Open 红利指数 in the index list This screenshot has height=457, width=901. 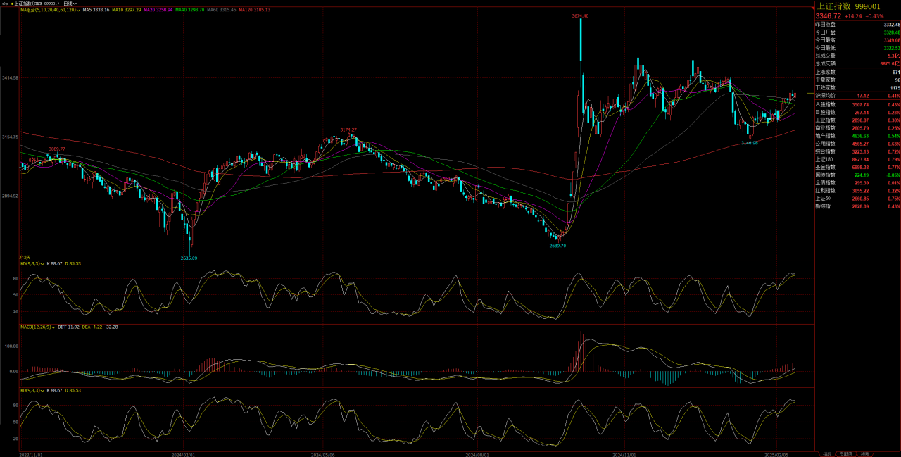pyautogui.click(x=856, y=191)
